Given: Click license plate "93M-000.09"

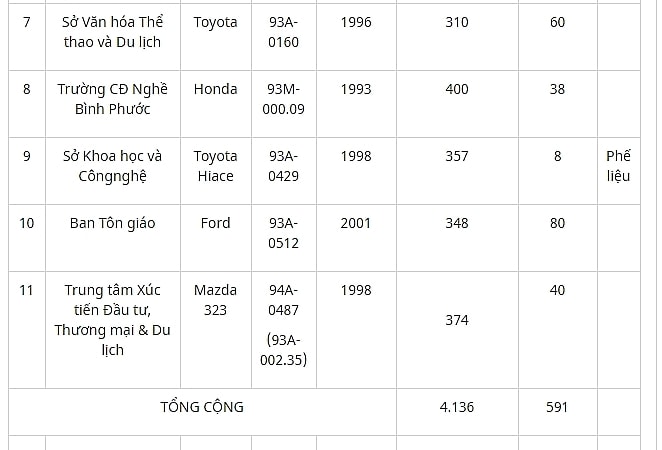Looking at the screenshot, I should click(284, 99).
